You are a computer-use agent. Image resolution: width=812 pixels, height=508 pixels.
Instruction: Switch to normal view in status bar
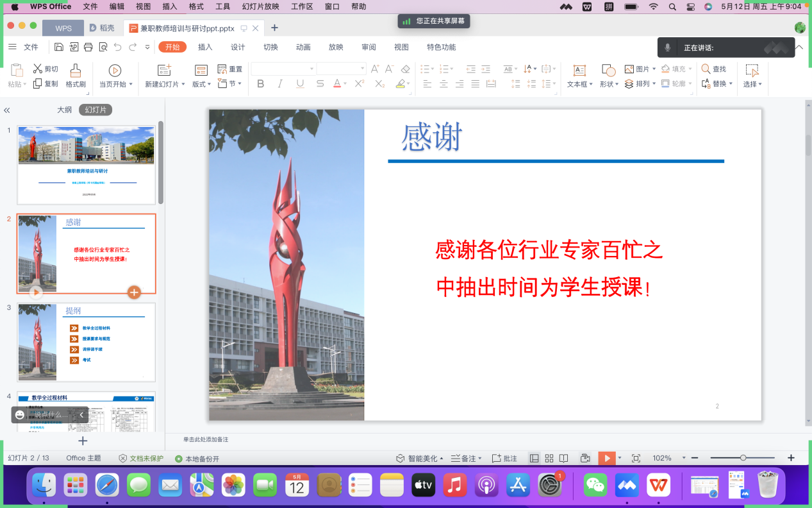534,458
